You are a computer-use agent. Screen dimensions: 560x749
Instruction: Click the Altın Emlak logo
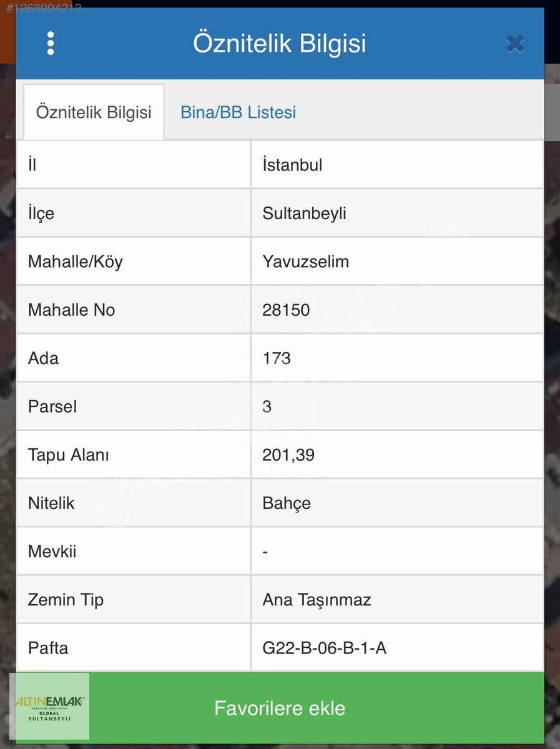click(x=49, y=706)
